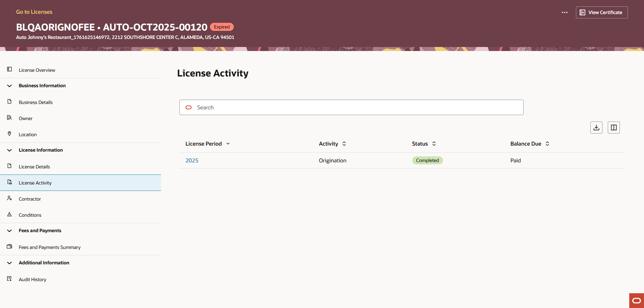Open Conditions via its warning icon
This screenshot has height=308, width=644.
(x=9, y=214)
